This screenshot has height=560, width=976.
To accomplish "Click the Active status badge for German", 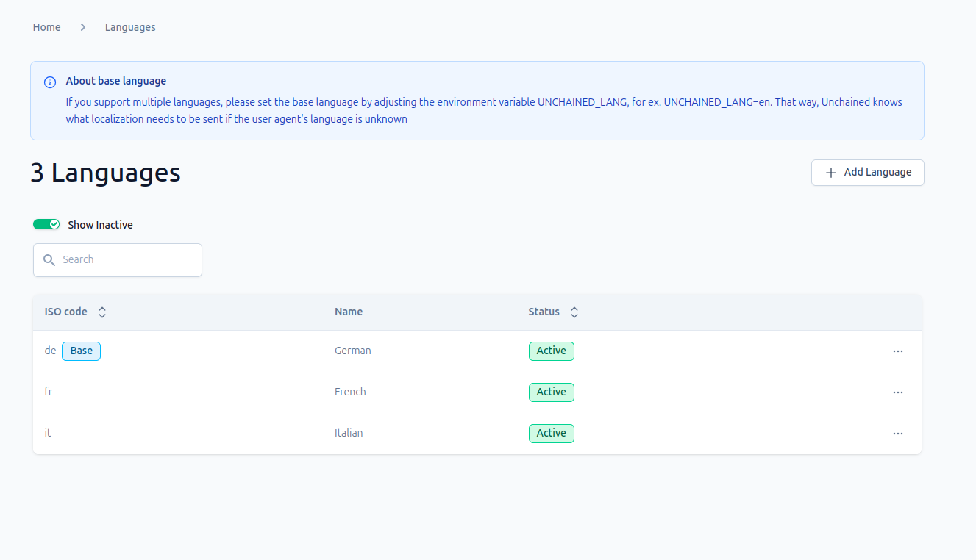I will point(552,351).
